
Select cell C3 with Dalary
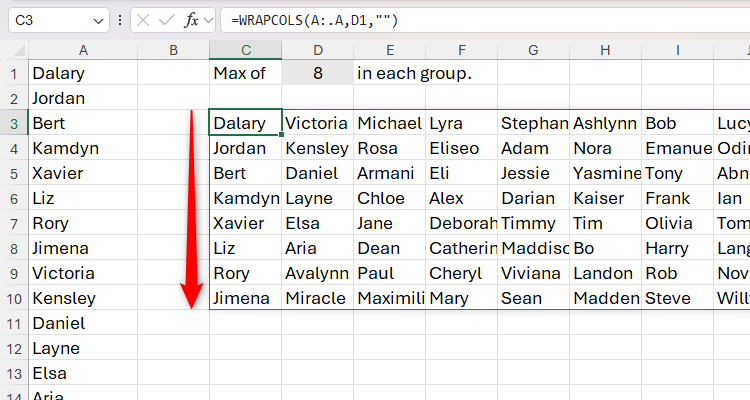pos(245,123)
